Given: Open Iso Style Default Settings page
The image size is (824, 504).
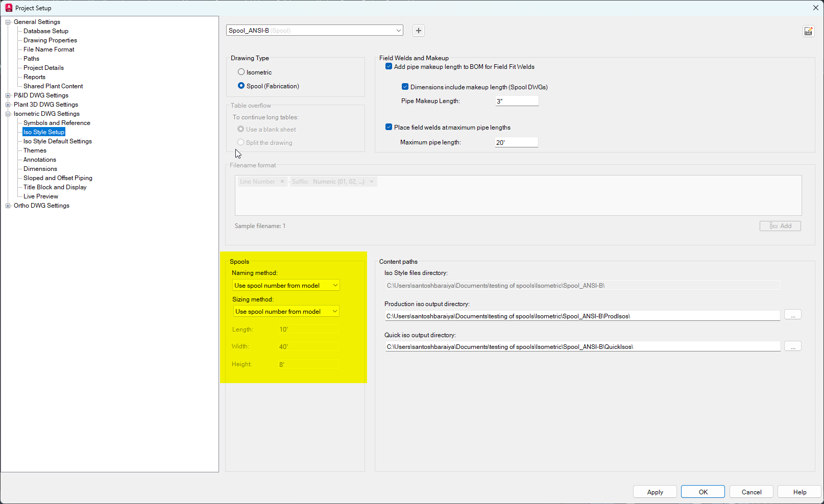Looking at the screenshot, I should (x=57, y=141).
